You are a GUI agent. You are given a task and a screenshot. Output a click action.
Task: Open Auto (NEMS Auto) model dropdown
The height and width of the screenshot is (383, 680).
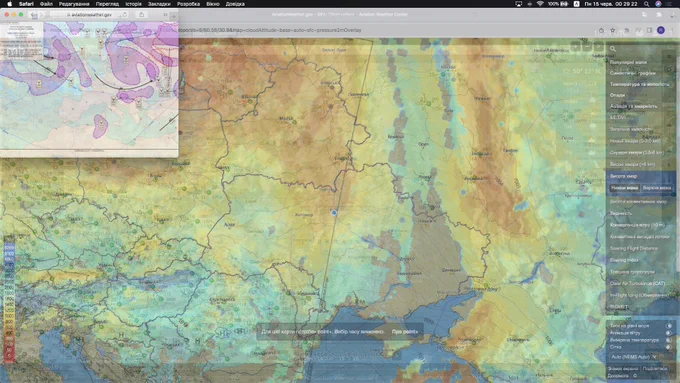(634, 357)
